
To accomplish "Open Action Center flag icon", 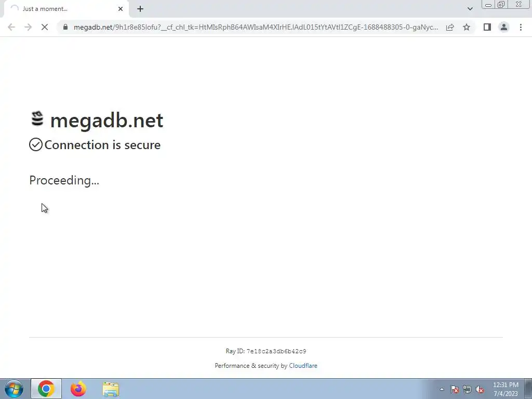I will [454, 389].
